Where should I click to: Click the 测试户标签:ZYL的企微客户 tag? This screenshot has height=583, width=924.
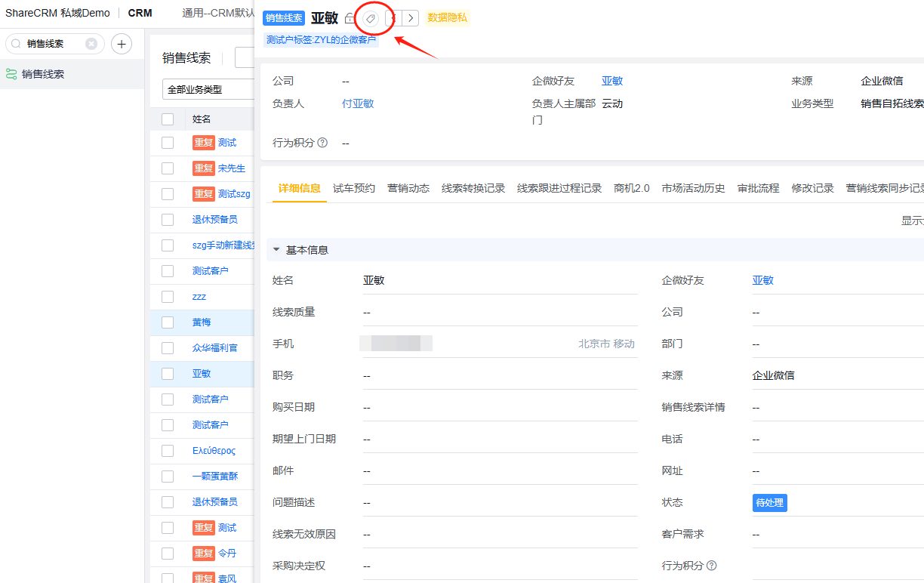321,40
